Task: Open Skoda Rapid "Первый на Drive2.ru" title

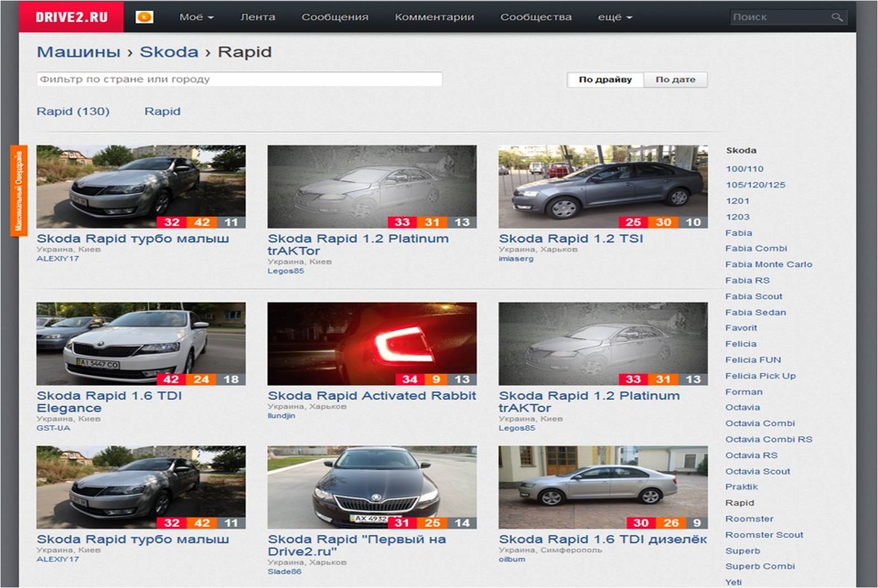Action: [357, 545]
